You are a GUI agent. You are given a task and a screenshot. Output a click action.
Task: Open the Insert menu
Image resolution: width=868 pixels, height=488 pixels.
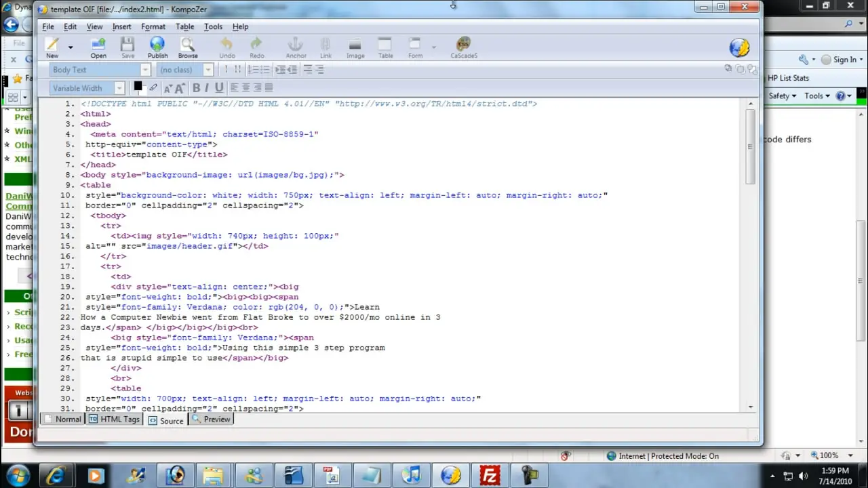tap(122, 26)
